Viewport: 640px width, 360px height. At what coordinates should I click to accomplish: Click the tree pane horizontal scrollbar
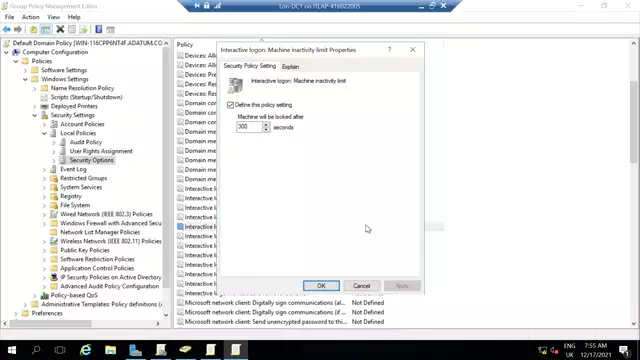82,323
